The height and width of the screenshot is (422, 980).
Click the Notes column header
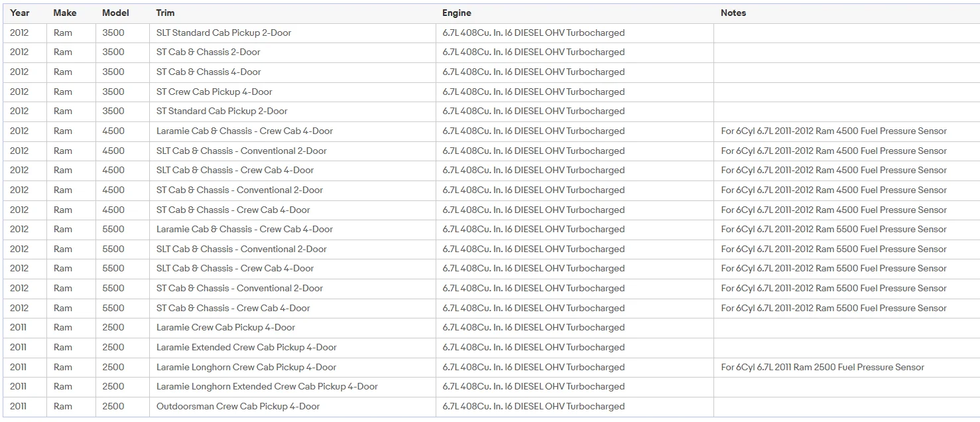pyautogui.click(x=733, y=13)
